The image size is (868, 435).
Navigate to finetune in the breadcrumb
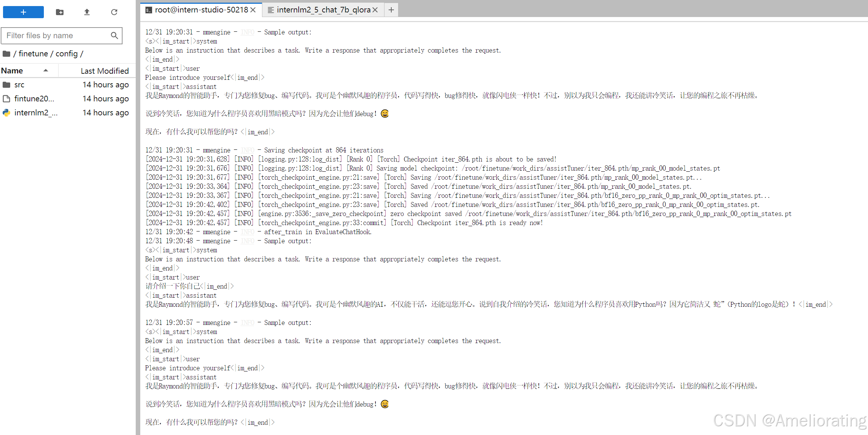point(33,54)
